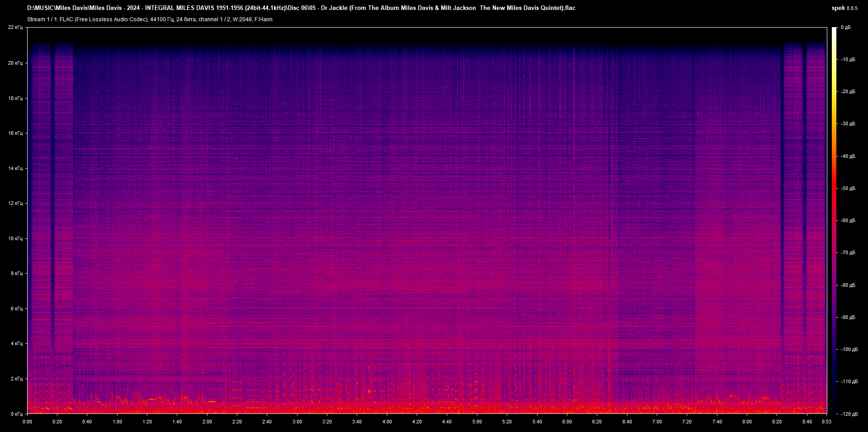Click the '16 кГц' frequency label
868x432 pixels.
coord(15,133)
